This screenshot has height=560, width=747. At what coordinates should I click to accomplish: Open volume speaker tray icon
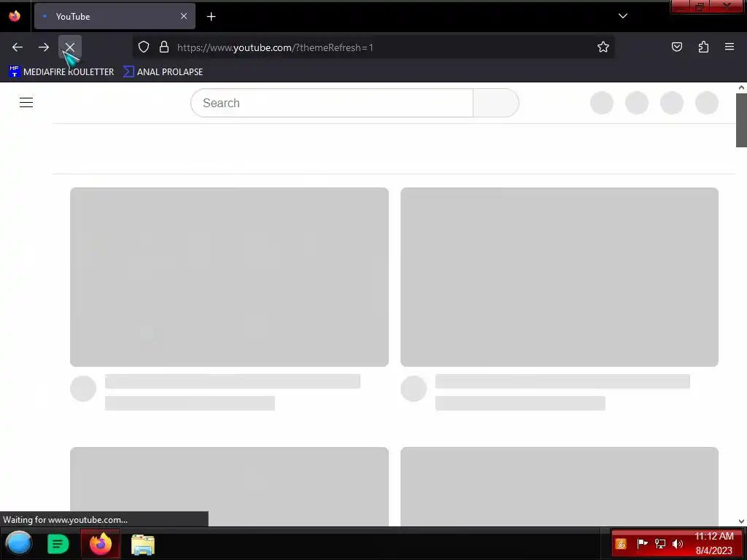tap(678, 543)
